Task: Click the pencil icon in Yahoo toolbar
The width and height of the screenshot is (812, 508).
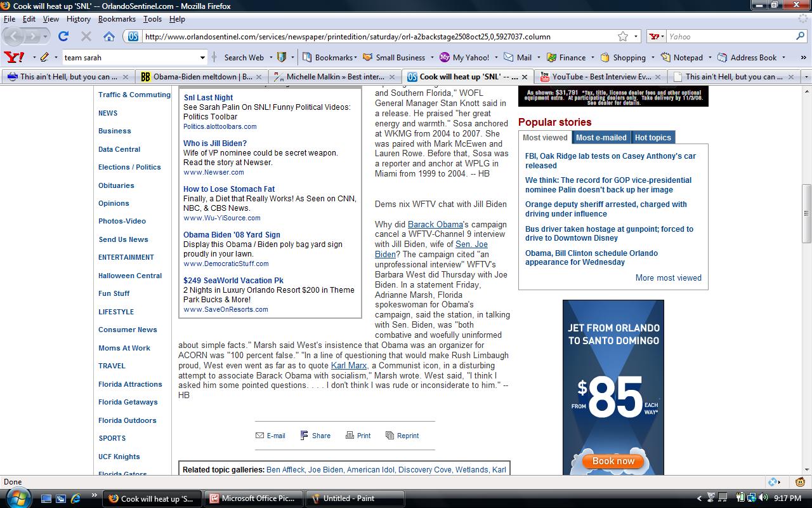Action: (x=44, y=57)
